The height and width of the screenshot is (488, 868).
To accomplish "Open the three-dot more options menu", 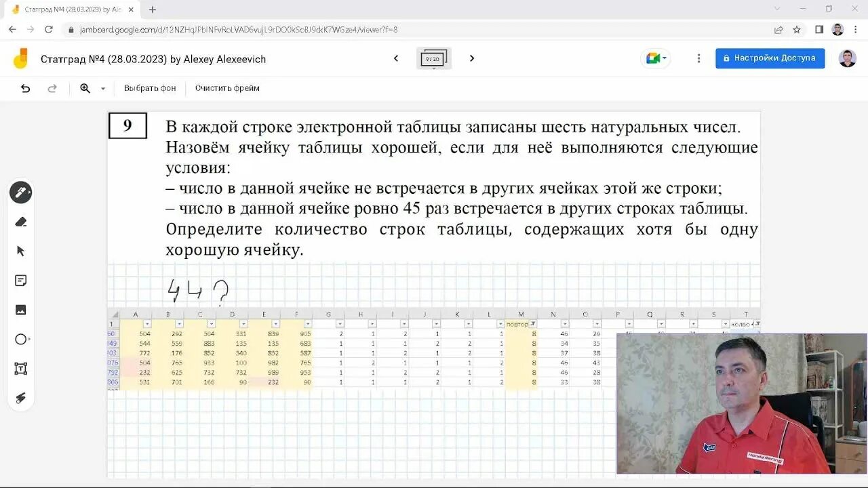I will coord(698,58).
